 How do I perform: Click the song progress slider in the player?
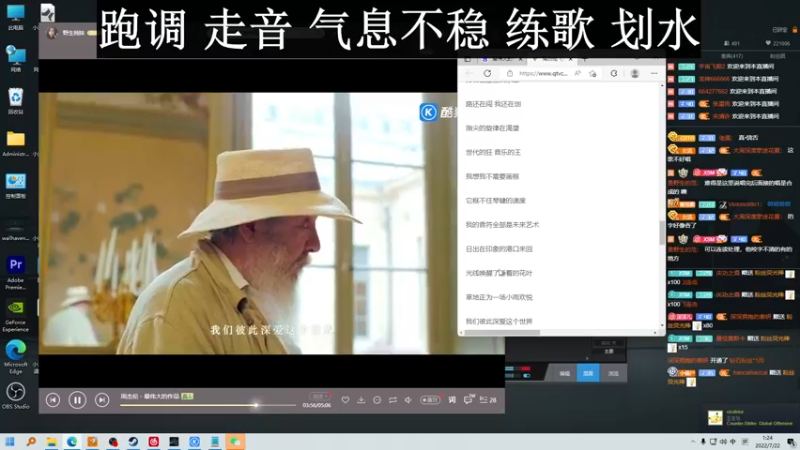[x=208, y=405]
